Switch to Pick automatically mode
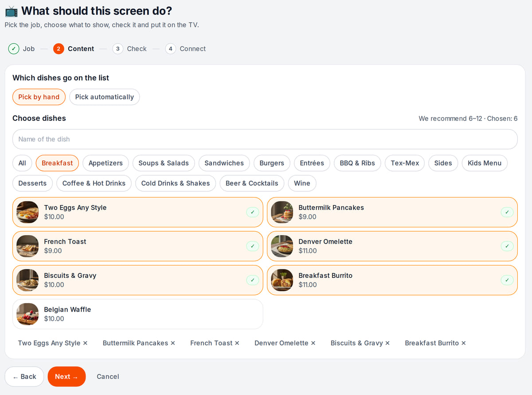 [x=105, y=97]
